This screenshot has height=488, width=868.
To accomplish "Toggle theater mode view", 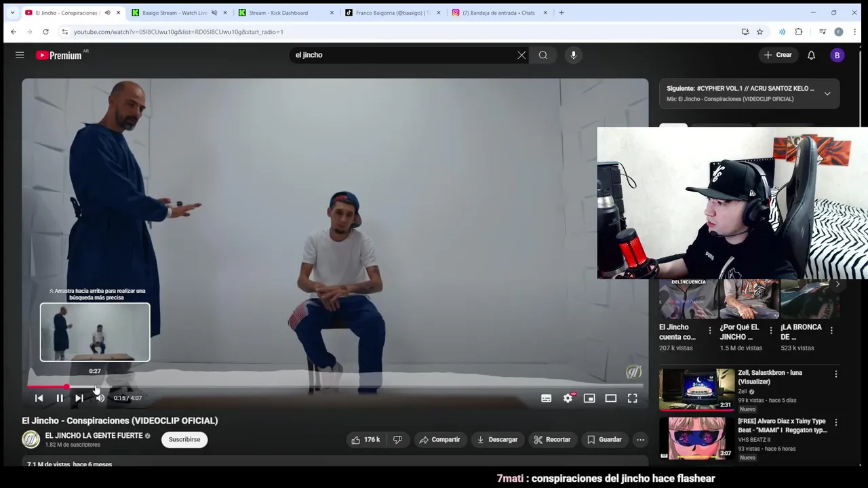I will 611,399.
